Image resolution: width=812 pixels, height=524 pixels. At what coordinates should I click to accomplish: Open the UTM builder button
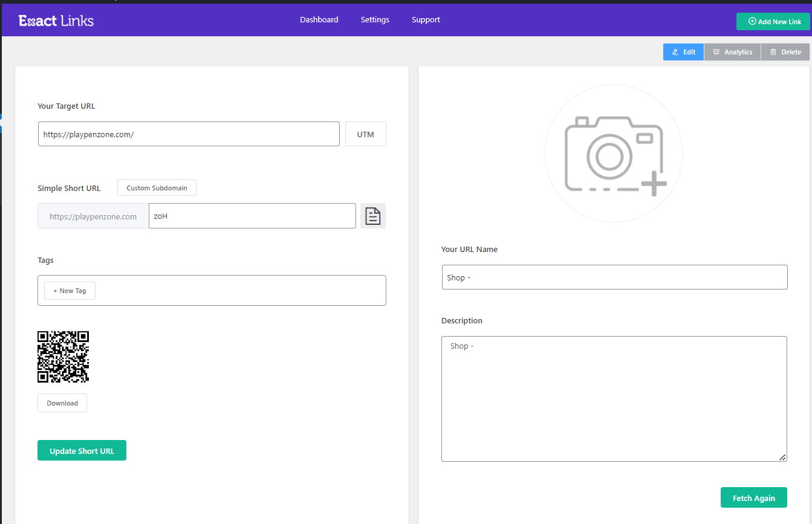[x=366, y=134]
